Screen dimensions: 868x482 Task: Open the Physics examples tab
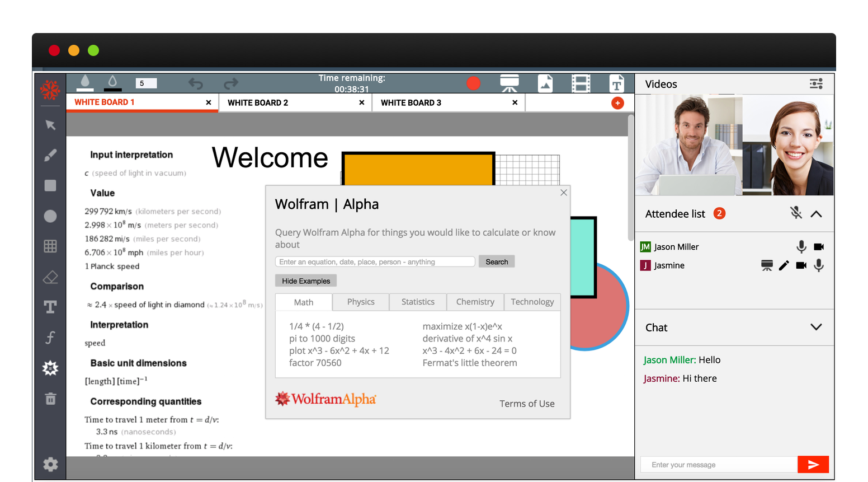coord(361,302)
